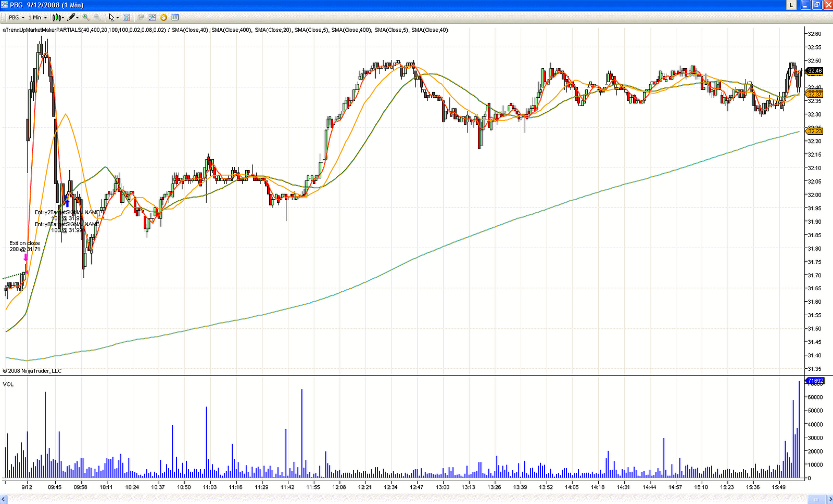Close the PBG chart window
The height and width of the screenshot is (504, 833).
[x=827, y=5]
